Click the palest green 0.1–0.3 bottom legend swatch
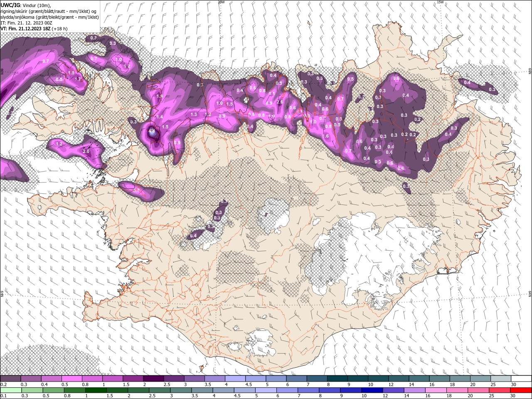 tap(11, 390)
